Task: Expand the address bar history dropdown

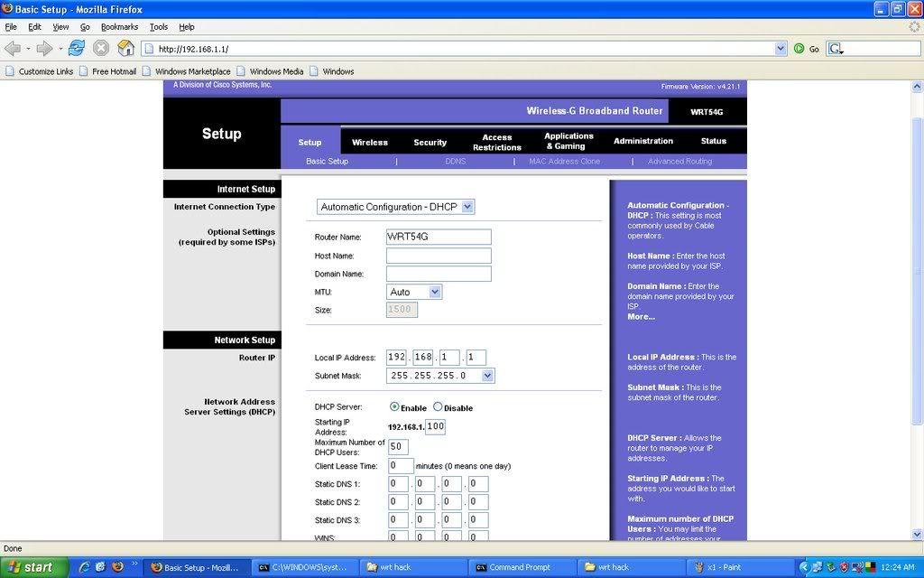Action: [781, 49]
